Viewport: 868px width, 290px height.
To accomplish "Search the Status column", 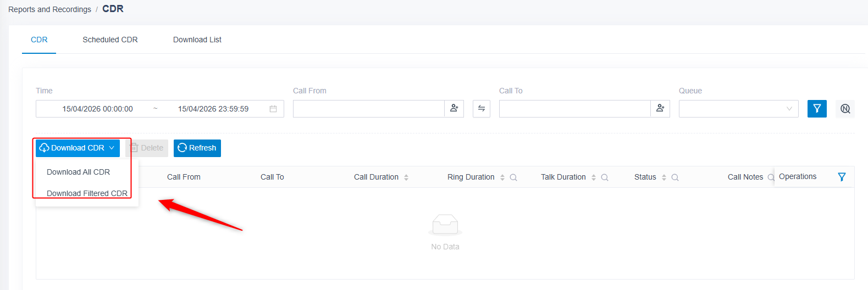I will 675,177.
